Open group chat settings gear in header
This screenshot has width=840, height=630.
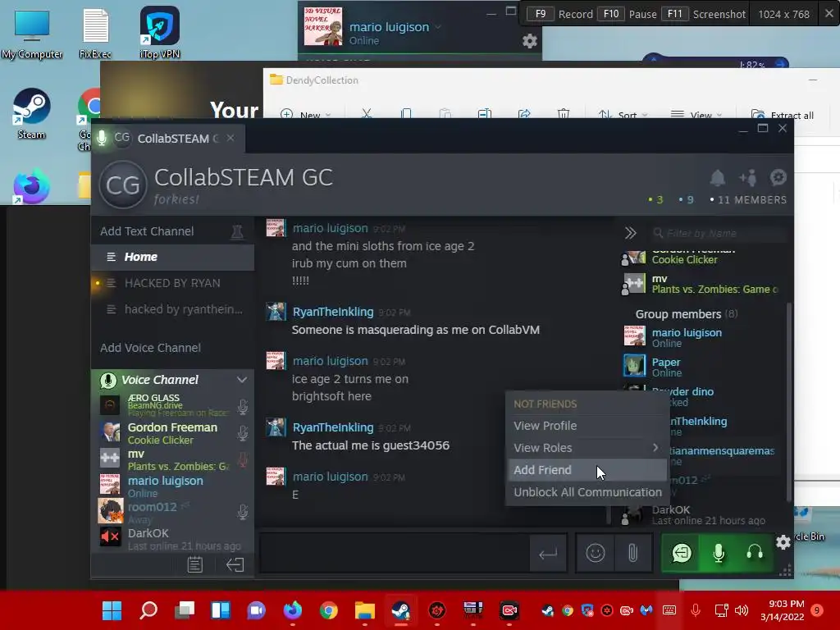(x=778, y=177)
